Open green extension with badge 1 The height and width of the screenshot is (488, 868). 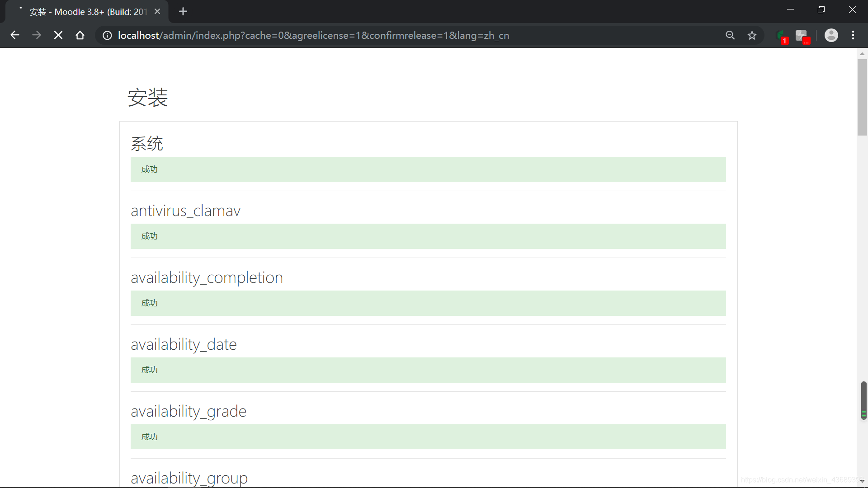(x=781, y=35)
